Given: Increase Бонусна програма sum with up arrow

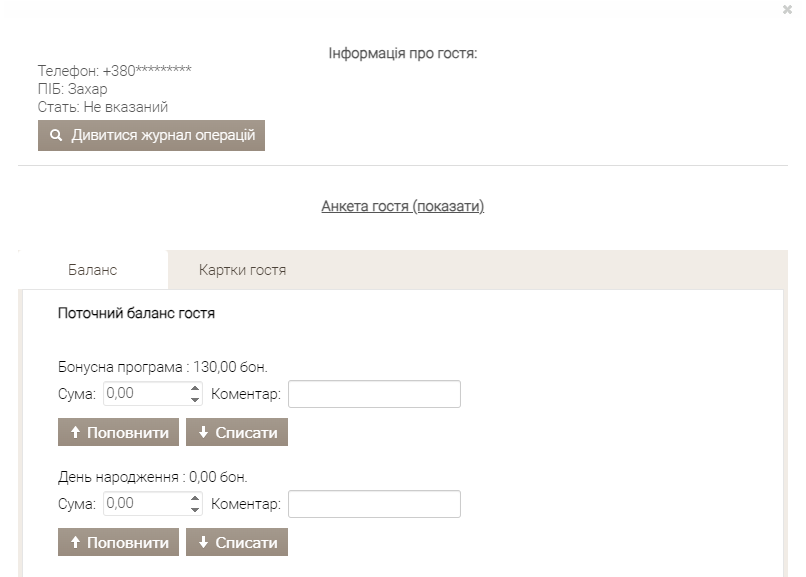Looking at the screenshot, I should (x=195, y=388).
